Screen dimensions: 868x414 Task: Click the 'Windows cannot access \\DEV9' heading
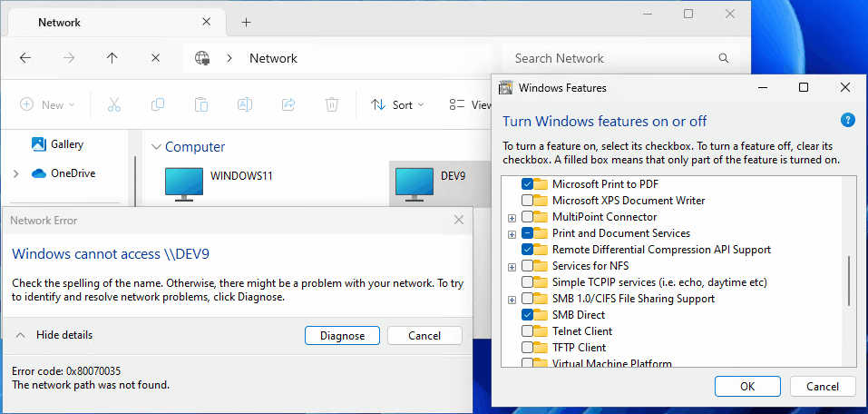click(x=111, y=254)
